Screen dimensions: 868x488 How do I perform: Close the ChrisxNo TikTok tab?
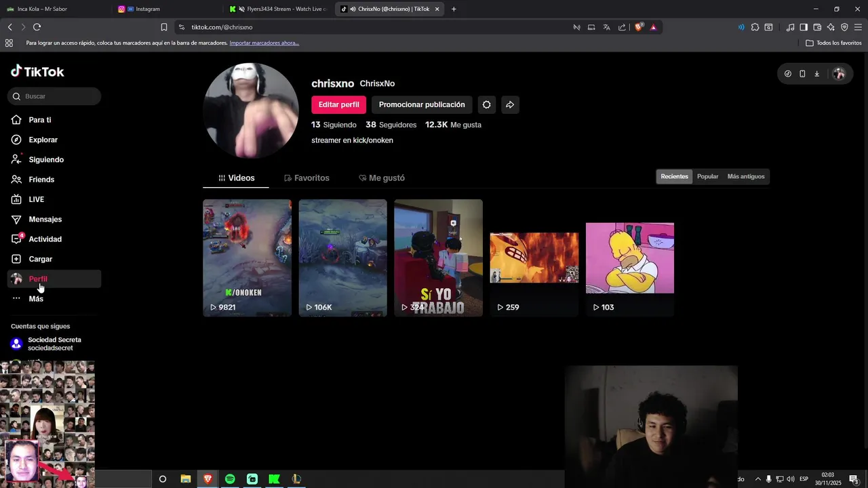click(437, 9)
